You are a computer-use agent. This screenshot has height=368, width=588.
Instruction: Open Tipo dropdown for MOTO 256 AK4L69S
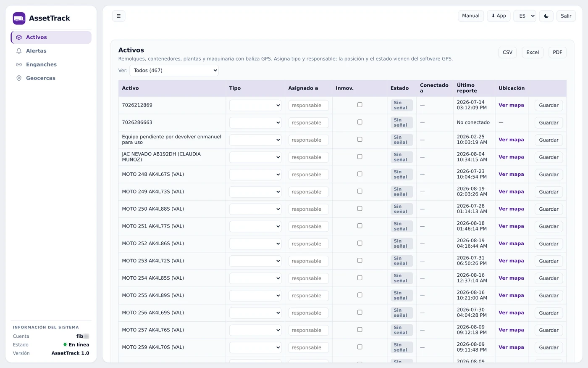[255, 313]
